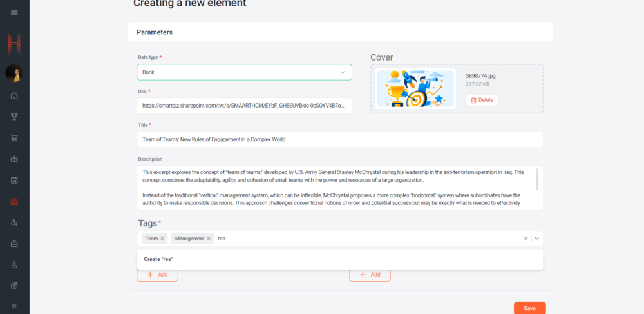Go to home via sidebar house icon
The height and width of the screenshot is (314, 644).
pos(14,96)
